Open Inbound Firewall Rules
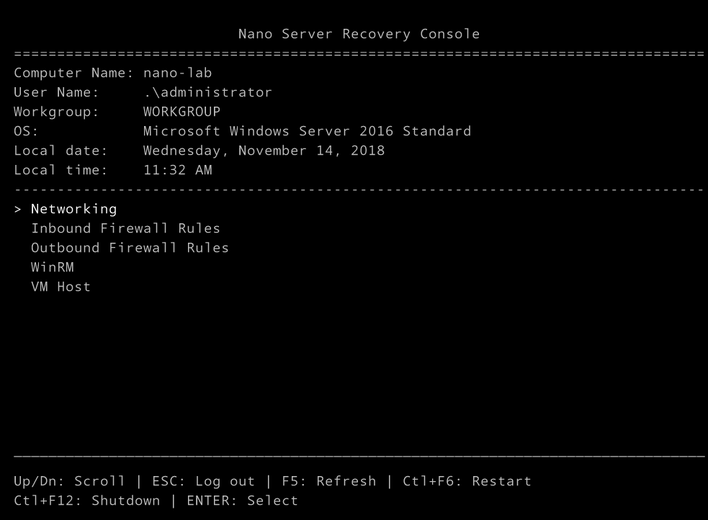Screen dimensions: 708x520 coord(126,228)
